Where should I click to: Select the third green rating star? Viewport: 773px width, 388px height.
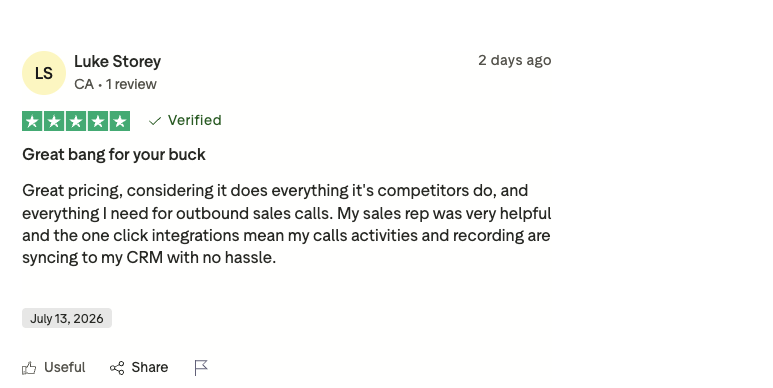point(76,121)
